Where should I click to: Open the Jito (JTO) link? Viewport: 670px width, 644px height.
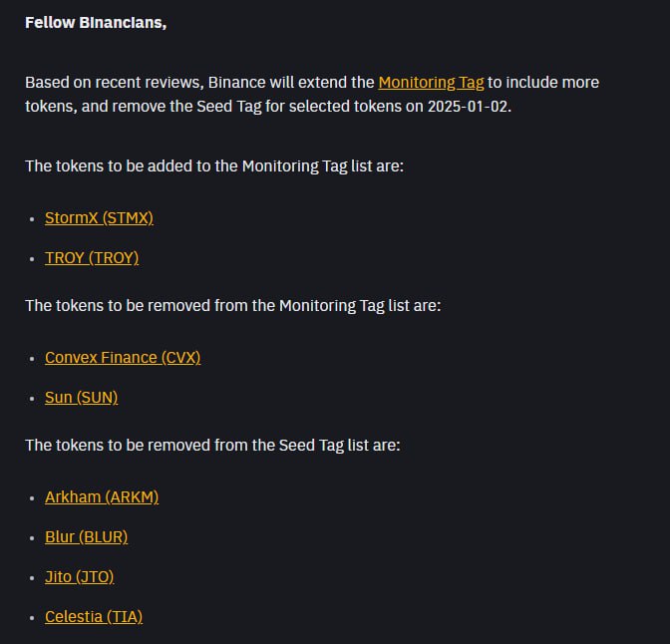[80, 577]
